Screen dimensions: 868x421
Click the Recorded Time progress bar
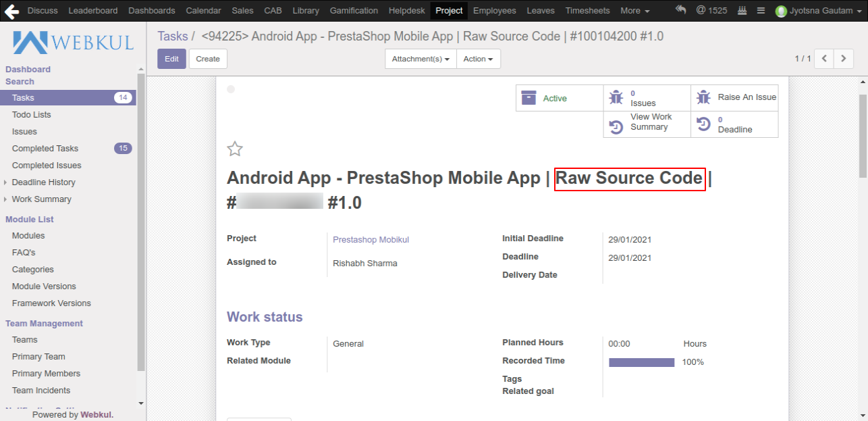click(x=641, y=362)
